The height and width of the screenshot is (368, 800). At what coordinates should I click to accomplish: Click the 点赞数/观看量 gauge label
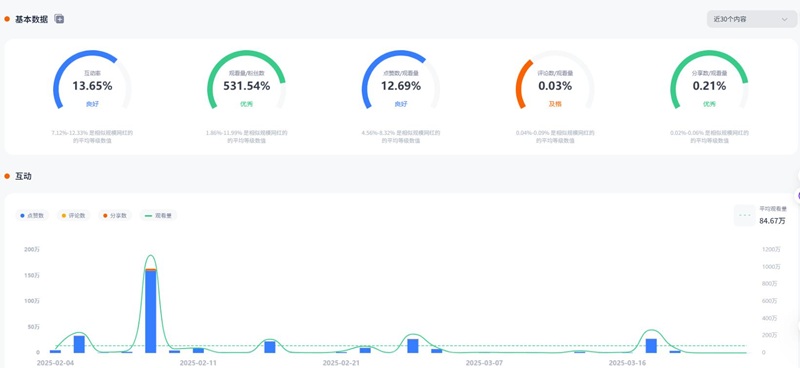point(401,73)
